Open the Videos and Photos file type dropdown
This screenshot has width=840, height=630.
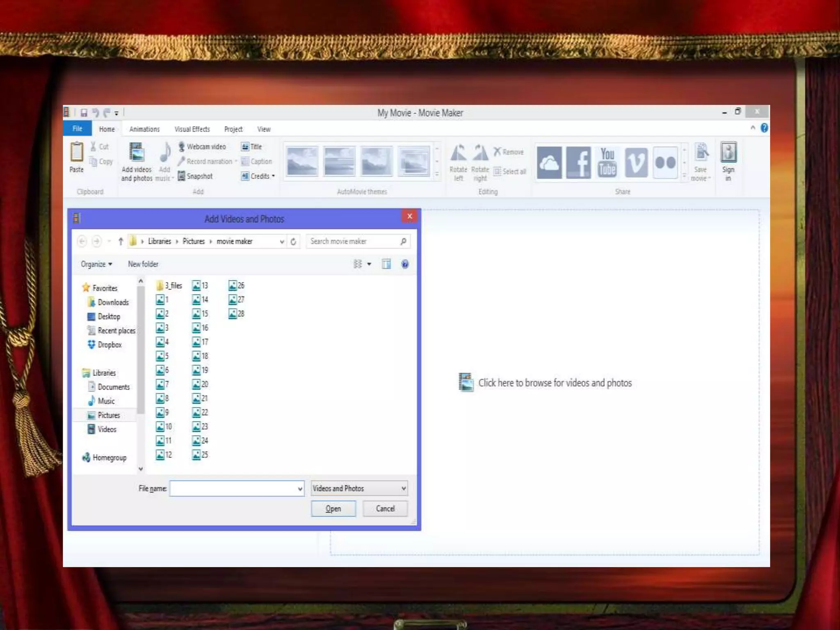coord(359,488)
